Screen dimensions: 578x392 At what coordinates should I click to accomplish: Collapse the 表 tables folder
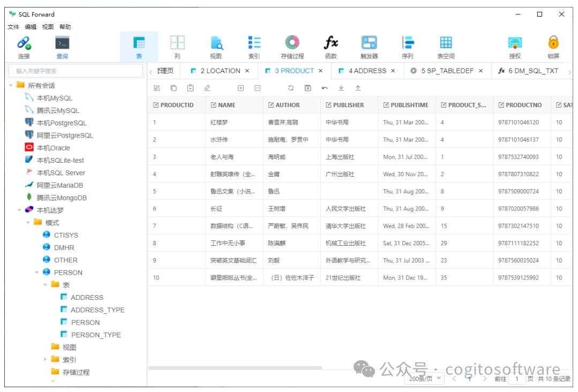coord(46,285)
